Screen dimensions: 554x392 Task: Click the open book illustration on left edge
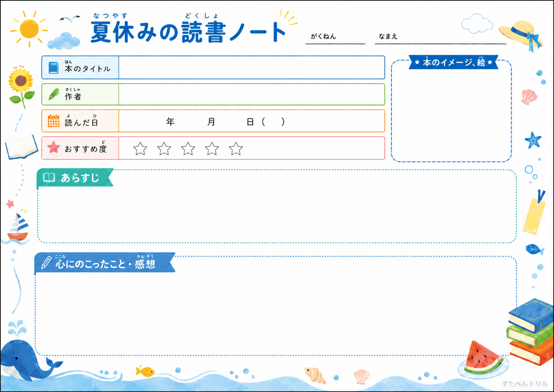[21, 146]
